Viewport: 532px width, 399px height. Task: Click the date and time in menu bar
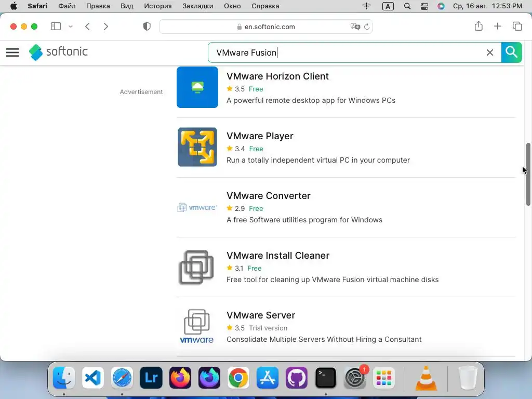[x=487, y=6]
